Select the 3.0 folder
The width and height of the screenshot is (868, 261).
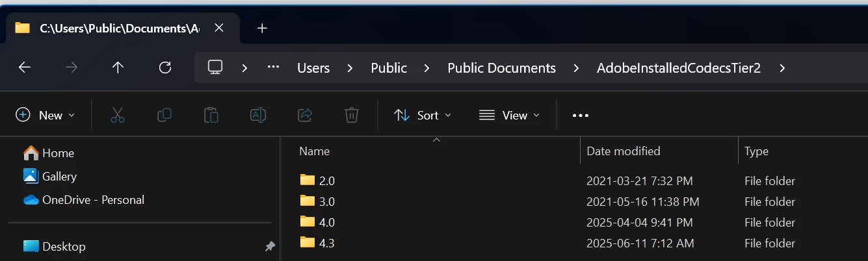click(x=318, y=201)
